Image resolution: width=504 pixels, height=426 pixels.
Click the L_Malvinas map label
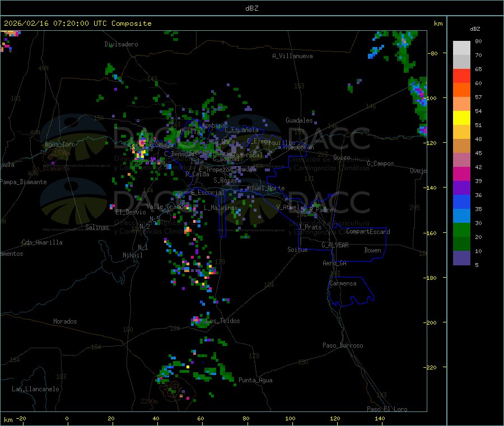(x=221, y=208)
